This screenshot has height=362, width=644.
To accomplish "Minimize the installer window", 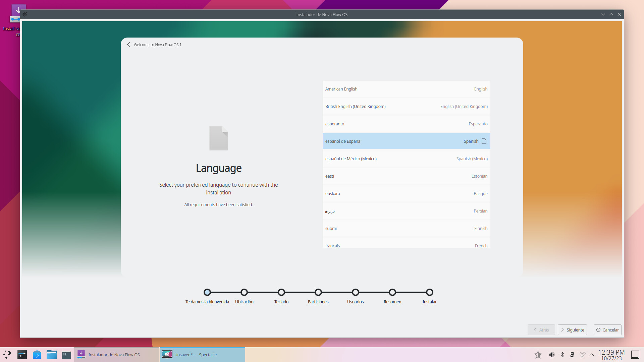I will coord(603,14).
